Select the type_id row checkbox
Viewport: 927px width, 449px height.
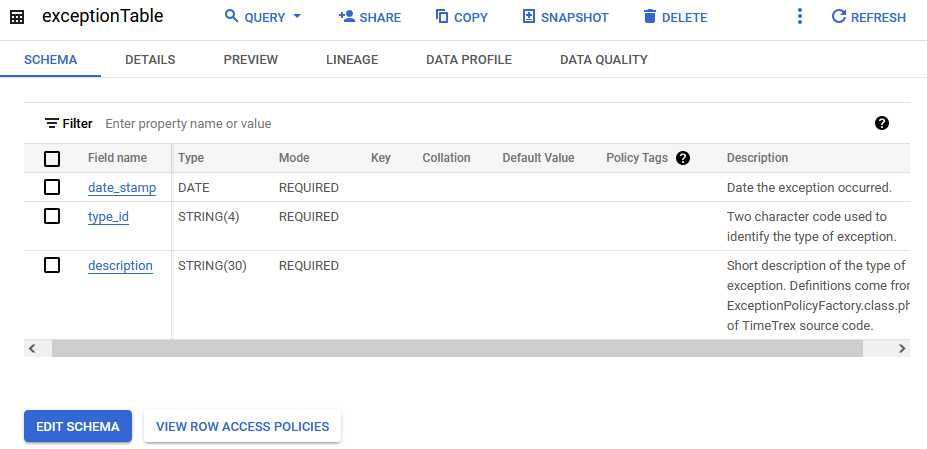pos(52,216)
